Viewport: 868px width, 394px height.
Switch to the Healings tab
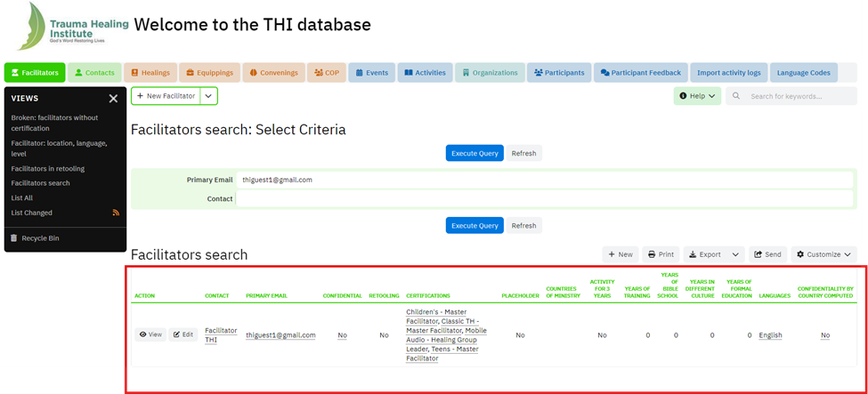tap(150, 73)
